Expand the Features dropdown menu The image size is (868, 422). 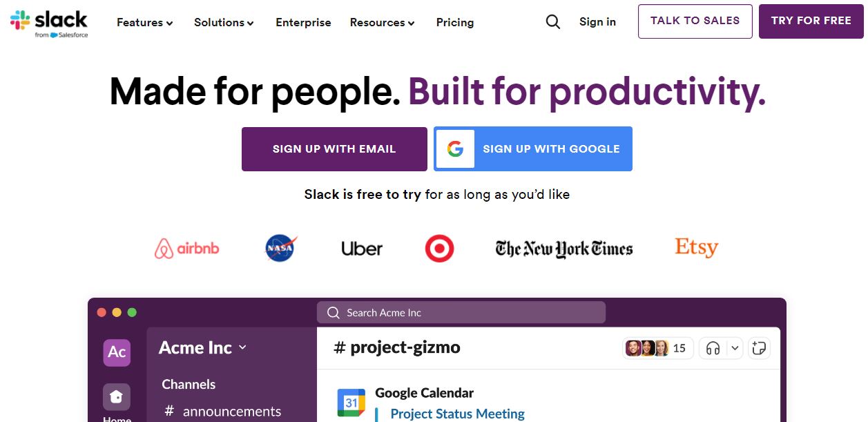(145, 23)
